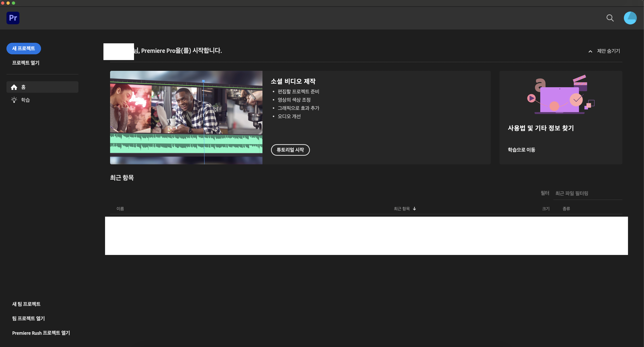Click the sort arrow next to 최근 항목
Image resolution: width=644 pixels, height=347 pixels.
(414, 209)
